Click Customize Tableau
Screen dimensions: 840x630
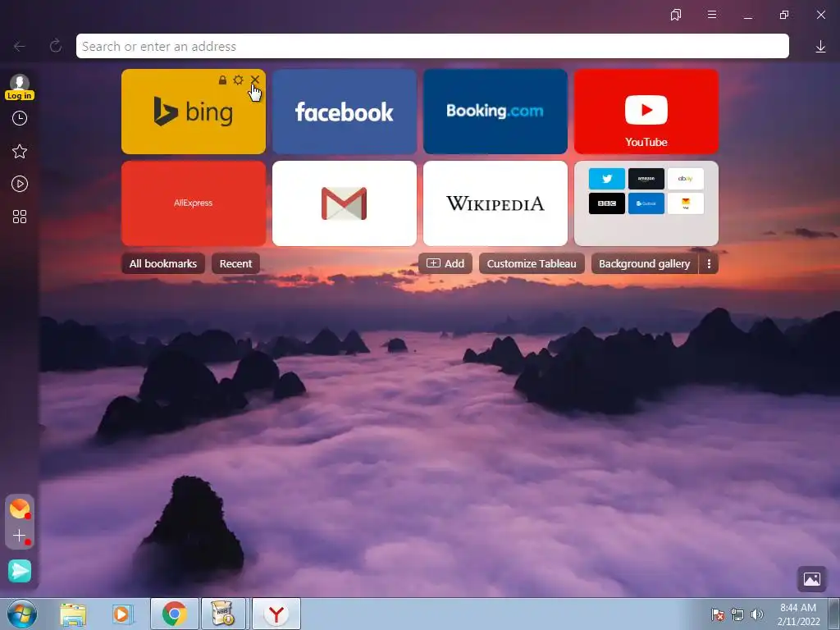point(532,263)
